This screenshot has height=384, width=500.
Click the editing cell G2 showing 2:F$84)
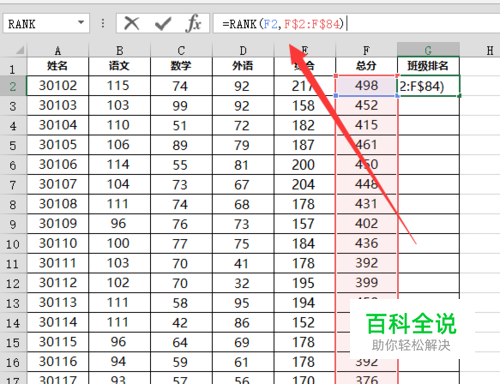coord(428,86)
